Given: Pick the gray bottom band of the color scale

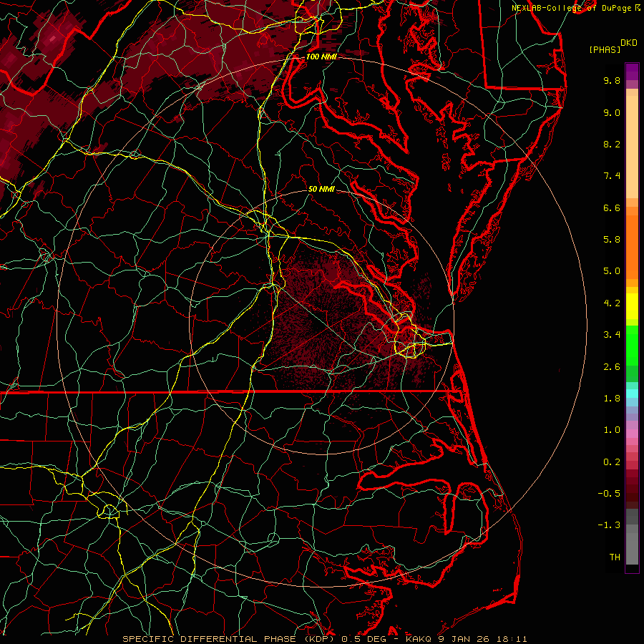Looking at the screenshot, I should pos(632,545).
